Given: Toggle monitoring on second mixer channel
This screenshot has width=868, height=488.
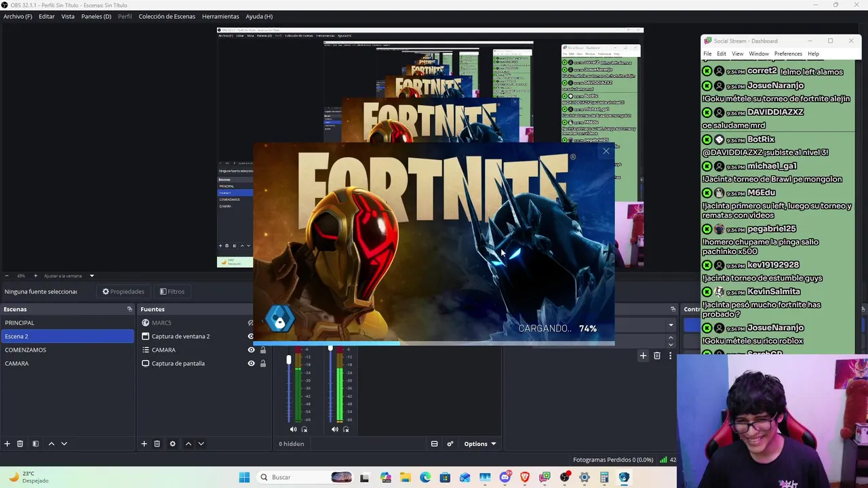Looking at the screenshot, I should pos(346,429).
